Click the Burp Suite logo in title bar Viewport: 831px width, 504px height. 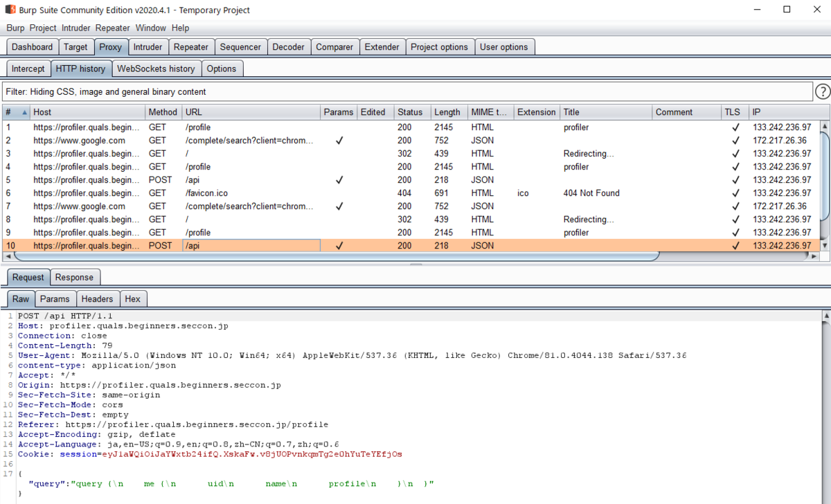point(10,10)
